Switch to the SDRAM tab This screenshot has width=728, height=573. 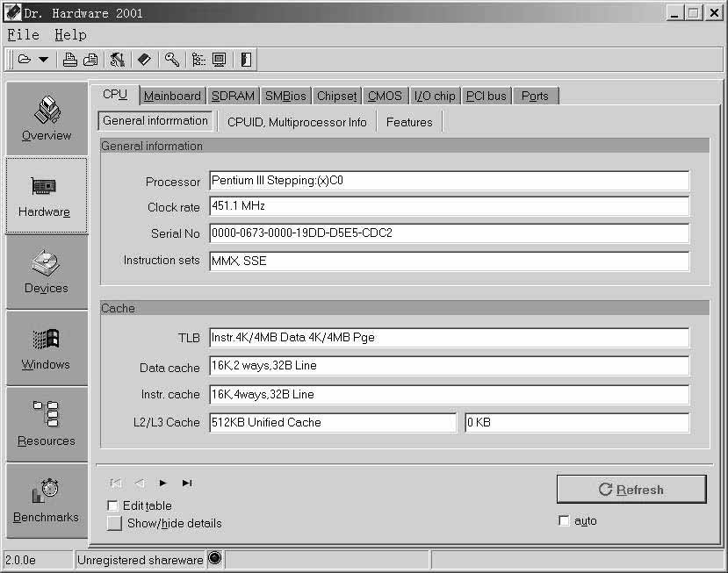233,96
